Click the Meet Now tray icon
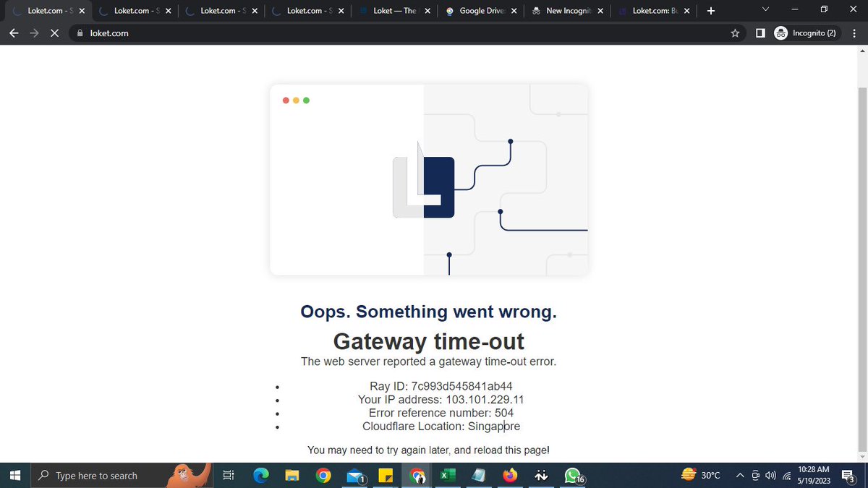 (756, 475)
